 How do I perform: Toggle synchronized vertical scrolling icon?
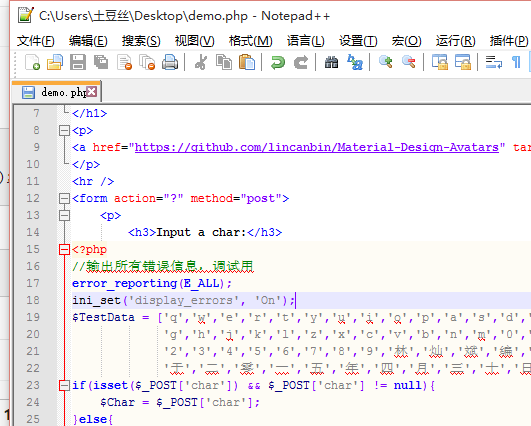[x=440, y=62]
